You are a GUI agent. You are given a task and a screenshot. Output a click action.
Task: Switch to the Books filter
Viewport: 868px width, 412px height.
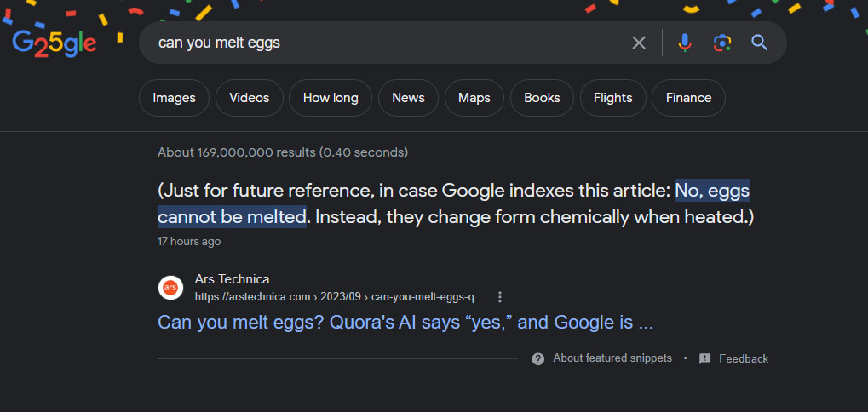[542, 98]
